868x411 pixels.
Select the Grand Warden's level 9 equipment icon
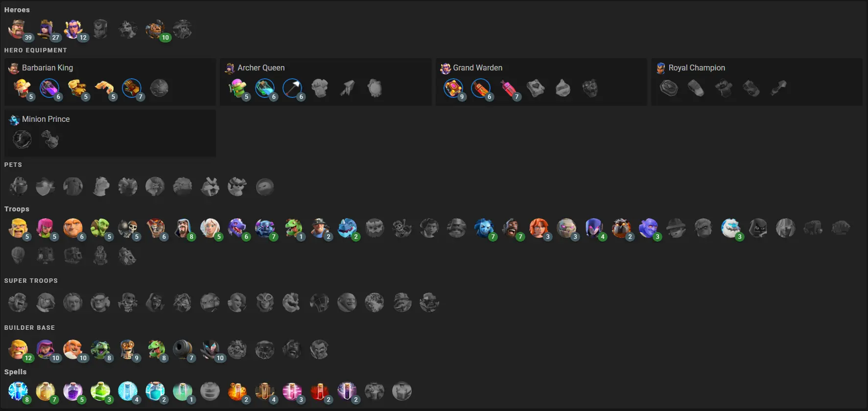453,89
